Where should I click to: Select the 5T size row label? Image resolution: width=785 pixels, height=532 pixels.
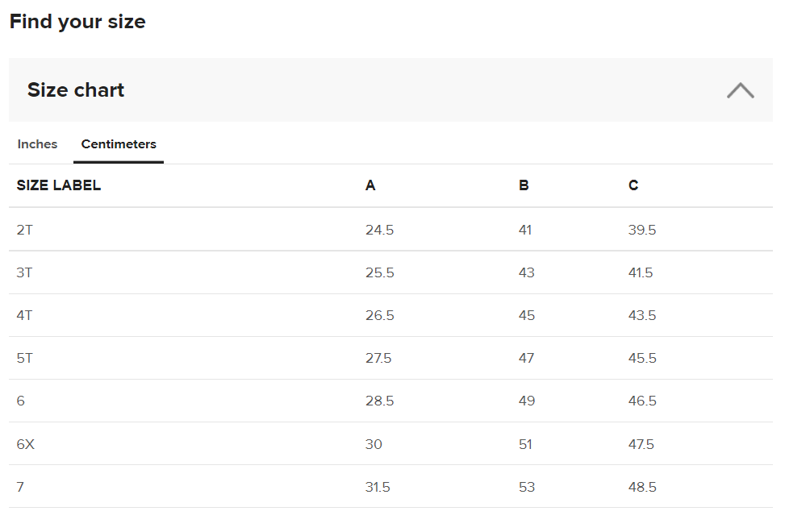25,358
